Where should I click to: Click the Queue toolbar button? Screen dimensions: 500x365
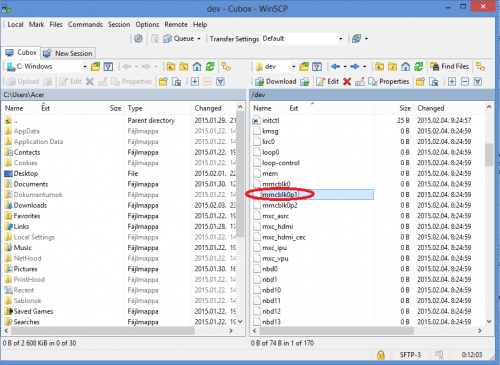pos(178,39)
